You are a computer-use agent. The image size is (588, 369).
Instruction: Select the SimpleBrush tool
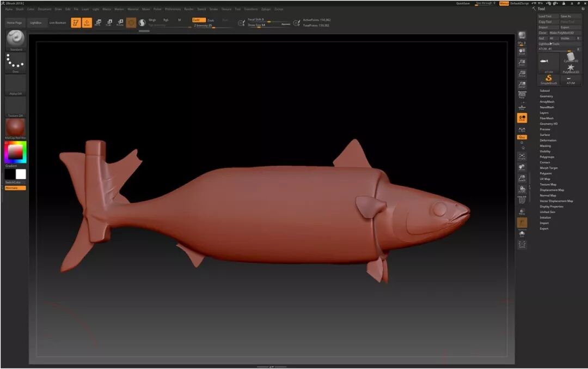click(548, 79)
